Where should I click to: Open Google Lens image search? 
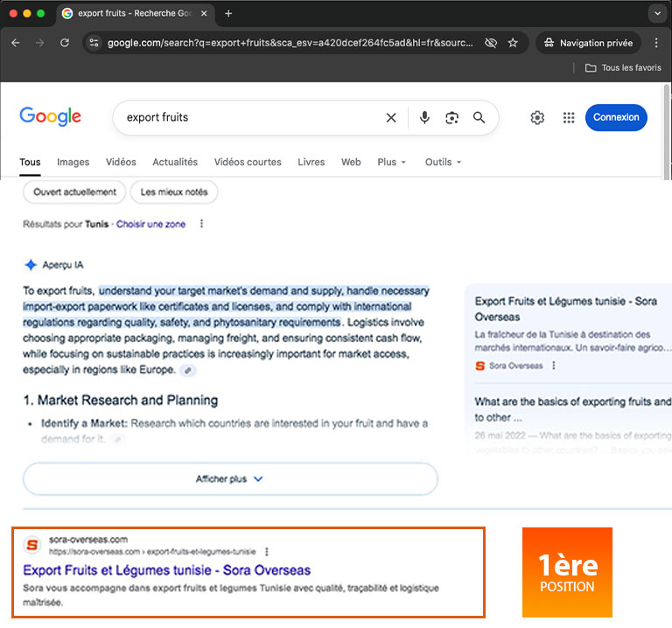(451, 118)
